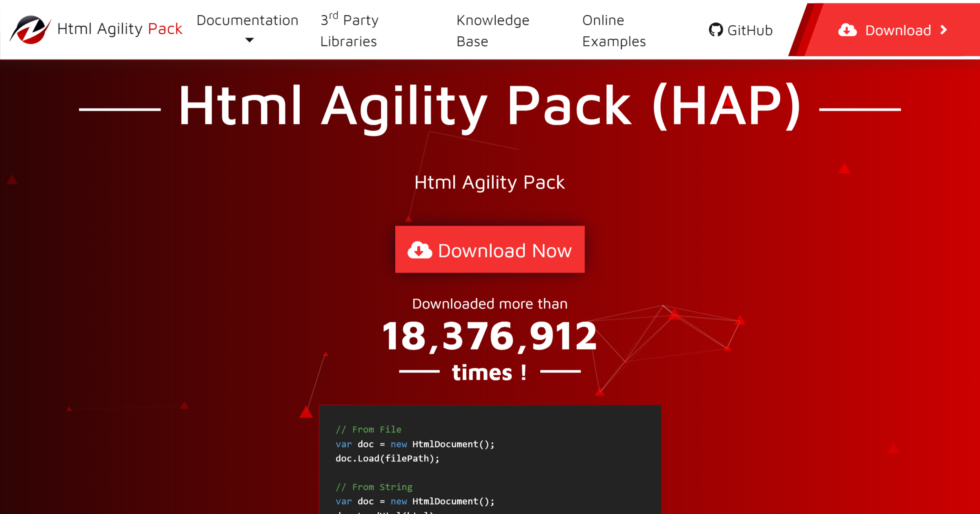This screenshot has height=514, width=980.
Task: Click the GitHub octocat icon
Action: coord(715,30)
